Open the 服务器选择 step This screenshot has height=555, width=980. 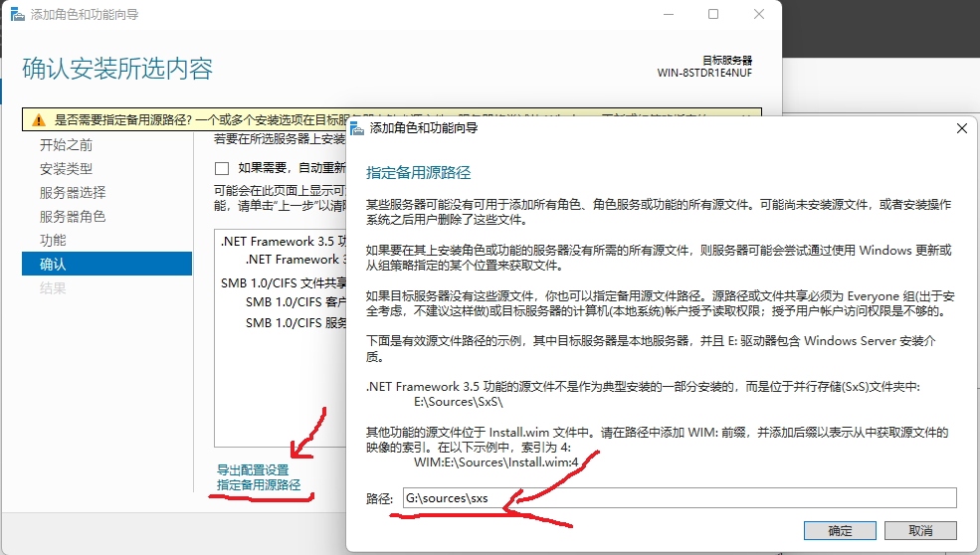pyautogui.click(x=72, y=193)
